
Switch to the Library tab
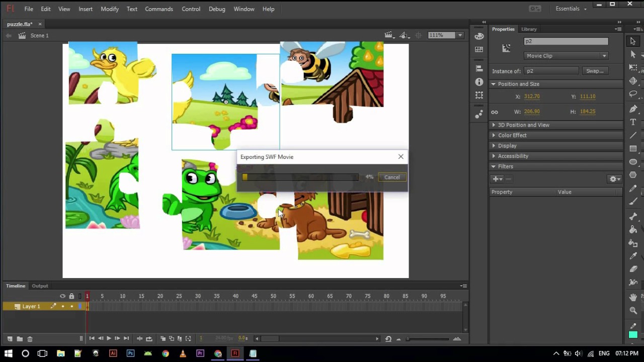coord(529,29)
